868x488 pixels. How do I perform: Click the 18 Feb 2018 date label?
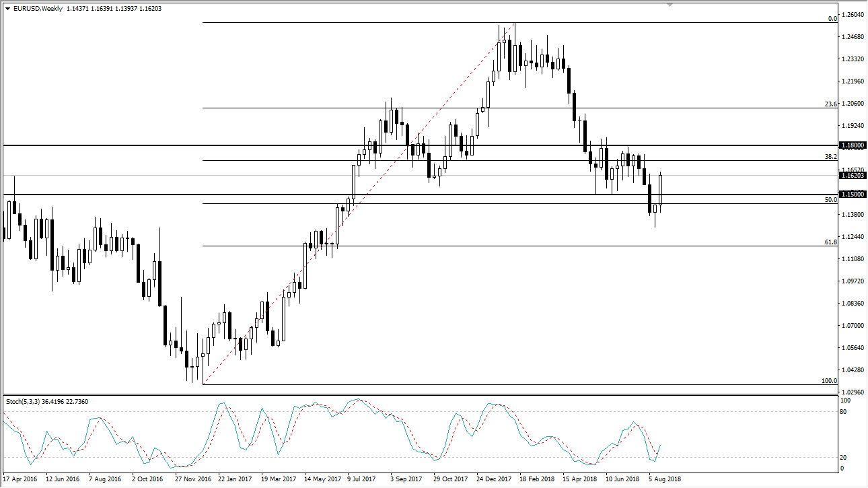click(x=537, y=479)
